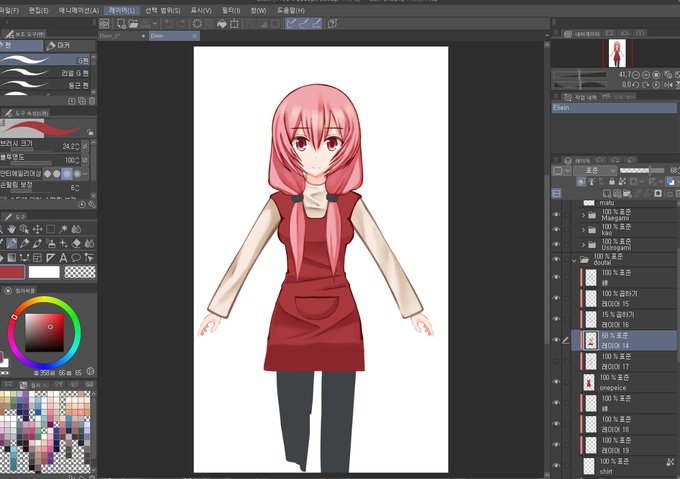Open the document tabs overflow dropdown

(546, 36)
